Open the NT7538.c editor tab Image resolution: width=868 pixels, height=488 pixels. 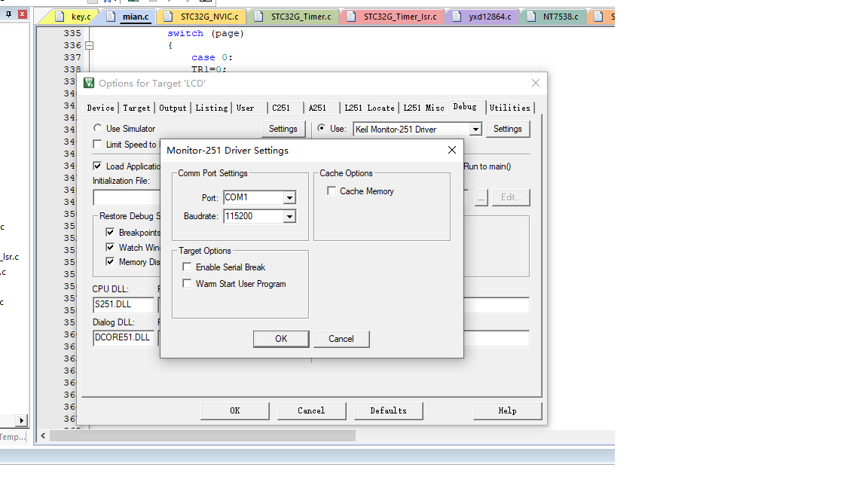coord(554,17)
